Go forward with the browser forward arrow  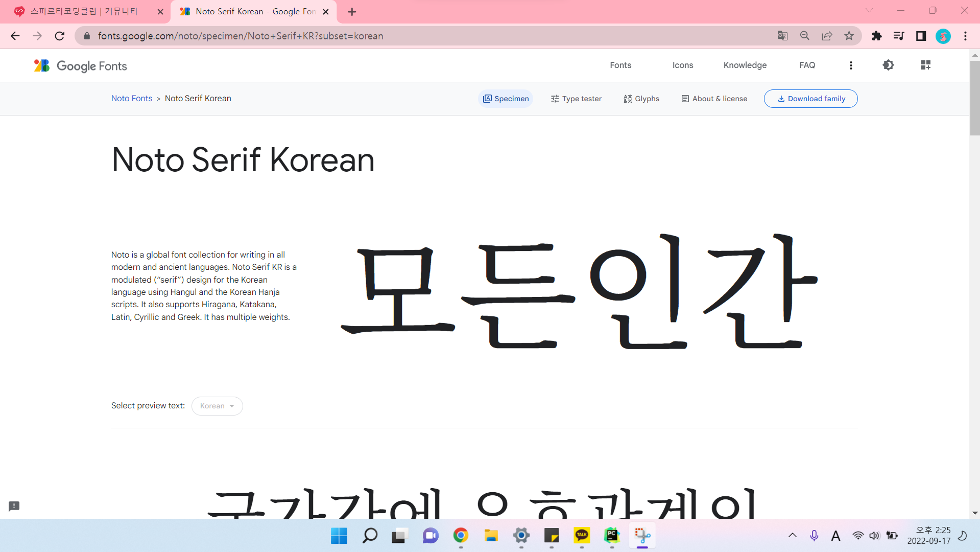(37, 36)
